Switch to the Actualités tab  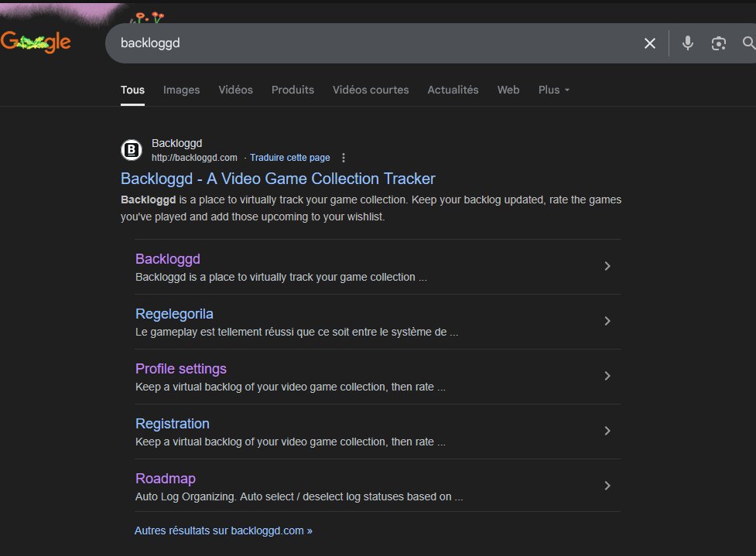[x=453, y=90]
